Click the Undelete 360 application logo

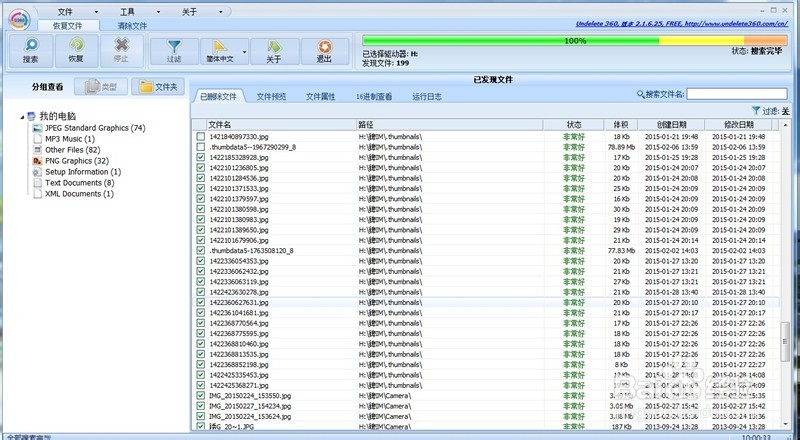click(19, 19)
